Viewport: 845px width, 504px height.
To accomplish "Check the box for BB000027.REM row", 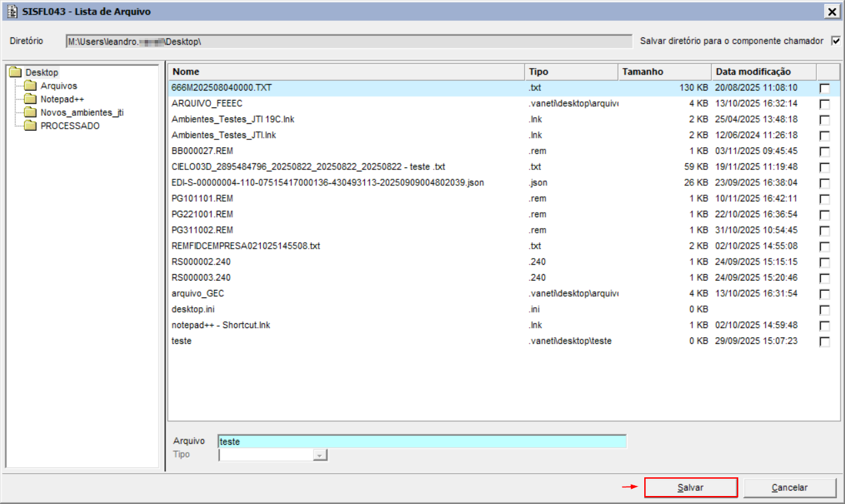I will click(x=825, y=151).
